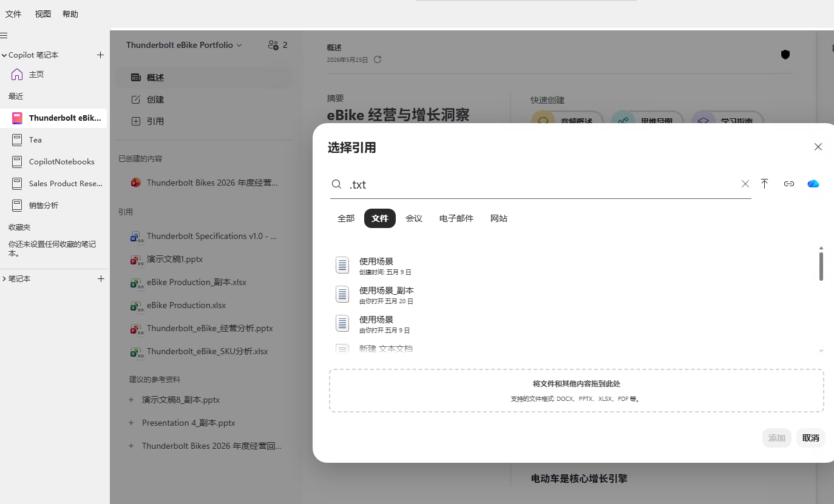
Task: Open the 帮助 menu
Action: [x=70, y=14]
